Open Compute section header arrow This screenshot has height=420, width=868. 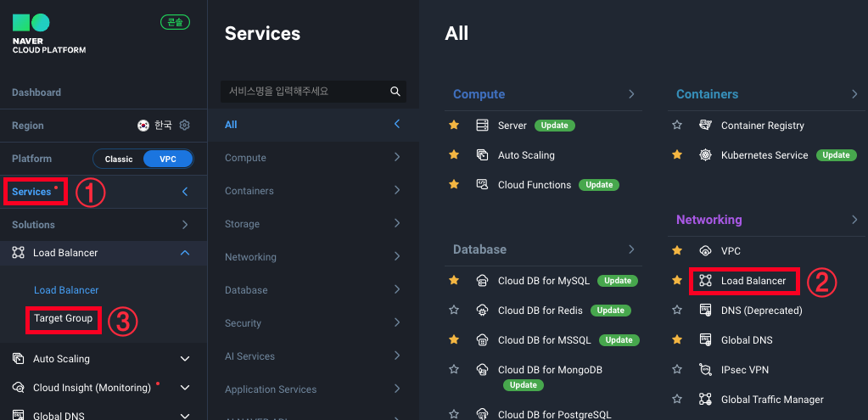pyautogui.click(x=631, y=94)
